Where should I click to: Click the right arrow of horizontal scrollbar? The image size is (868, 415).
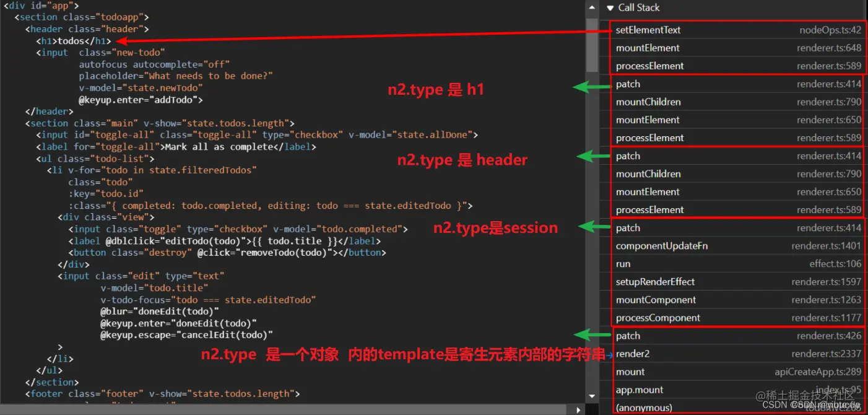pyautogui.click(x=578, y=409)
